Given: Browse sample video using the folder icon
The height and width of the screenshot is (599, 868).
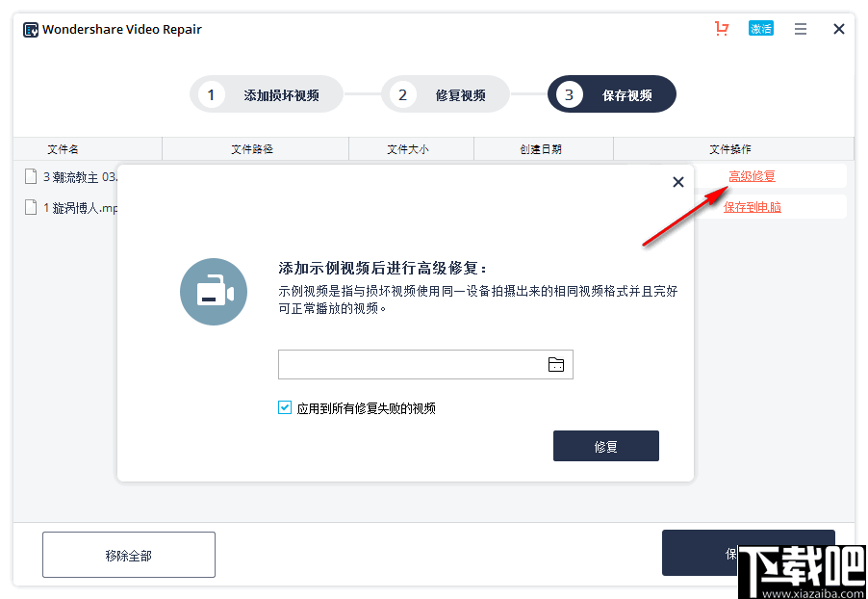Looking at the screenshot, I should coord(556,364).
